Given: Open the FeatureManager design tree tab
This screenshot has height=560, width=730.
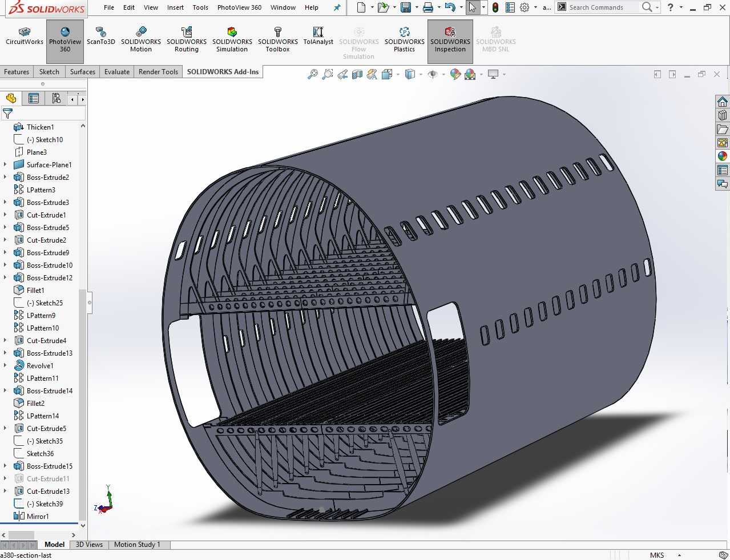Looking at the screenshot, I should tap(11, 98).
